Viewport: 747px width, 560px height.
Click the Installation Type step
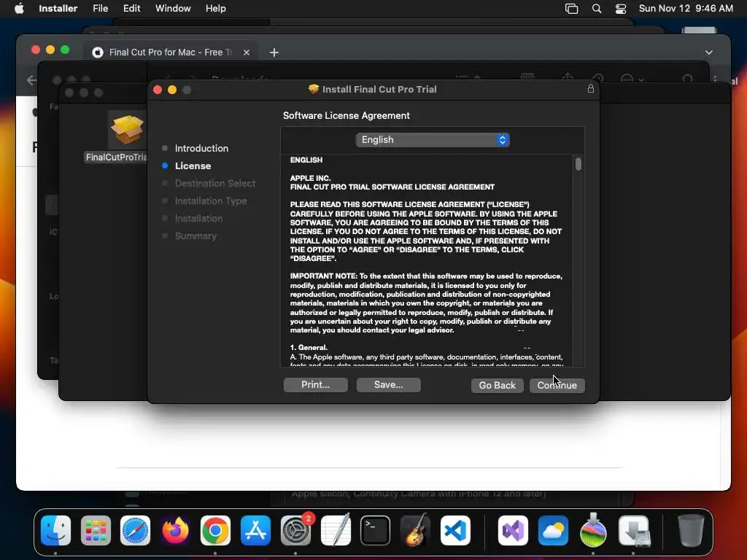pyautogui.click(x=211, y=201)
